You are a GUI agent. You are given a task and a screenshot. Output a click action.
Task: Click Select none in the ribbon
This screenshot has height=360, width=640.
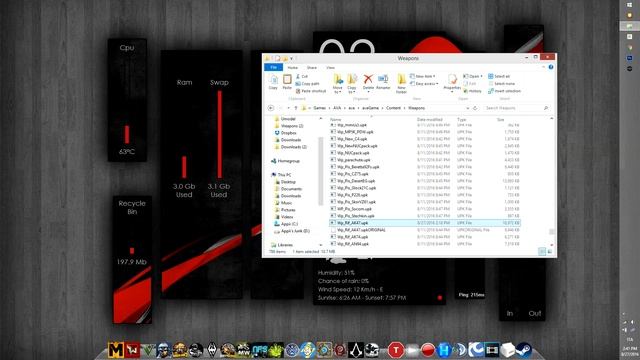click(502, 84)
